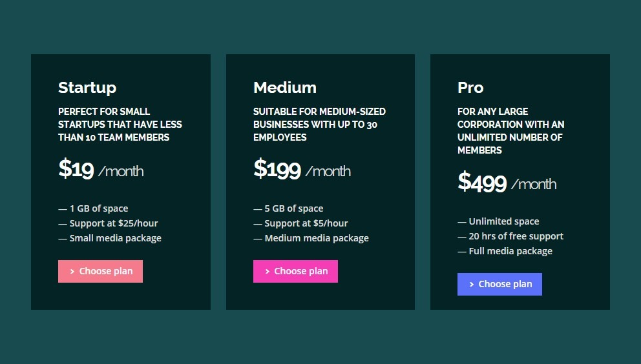
Task: Click 'Full media package' feature line
Action: 505,251
